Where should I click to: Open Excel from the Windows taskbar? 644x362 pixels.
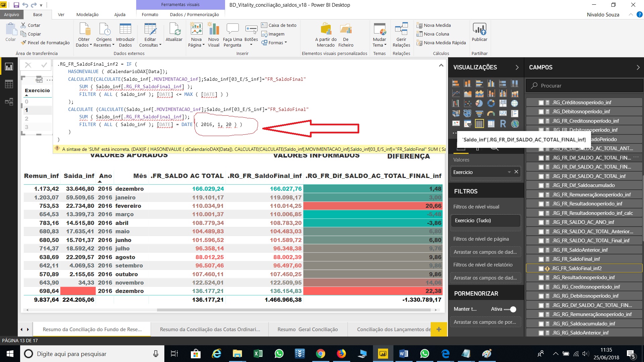[x=258, y=354]
